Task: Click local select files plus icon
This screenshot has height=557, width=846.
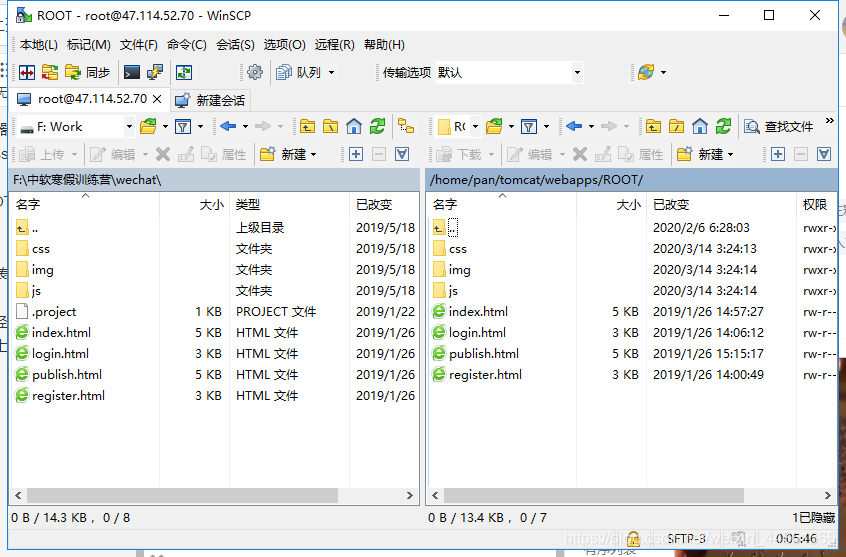Action: (356, 154)
